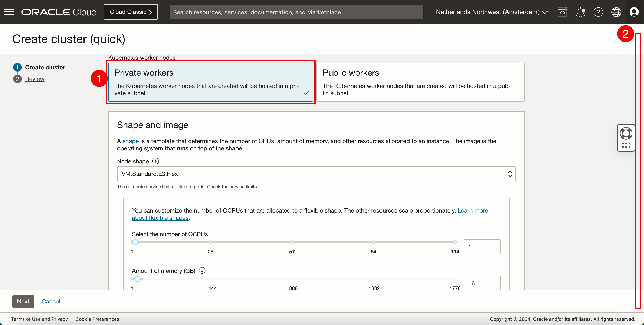Select the Private workers option
This screenshot has height=325, width=644.
pos(210,82)
